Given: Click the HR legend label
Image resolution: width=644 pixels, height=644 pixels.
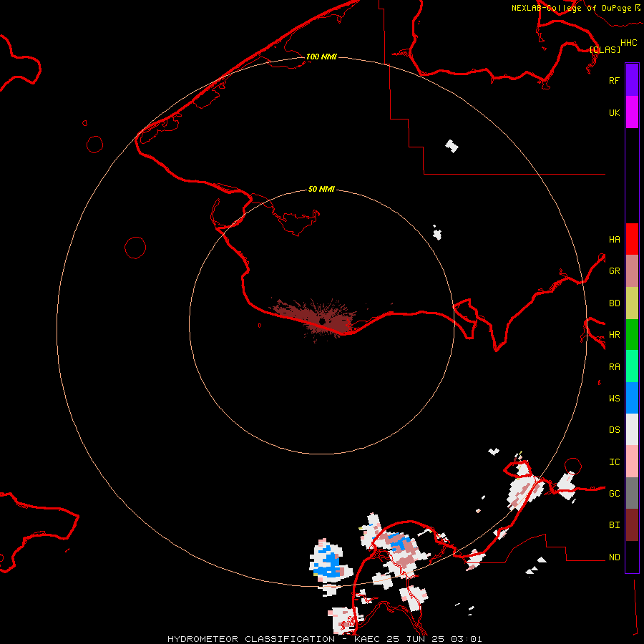Looking at the screenshot, I should tap(614, 335).
